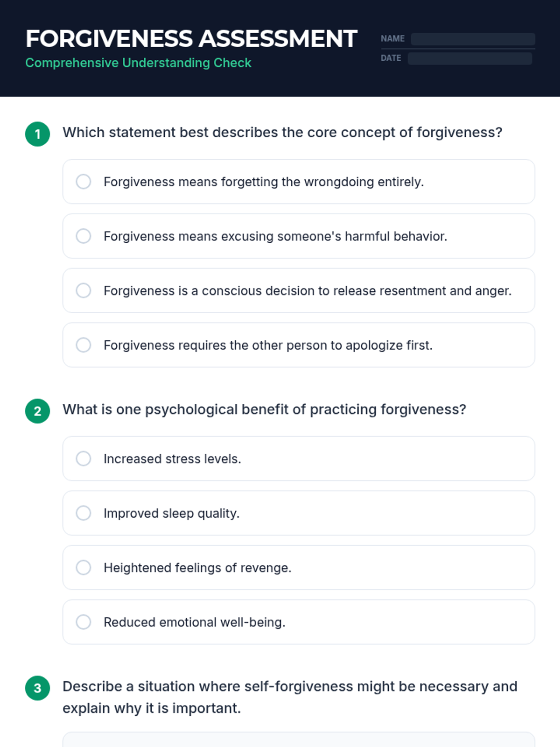The image size is (560, 747).
Task: Click the Name input field
Action: pos(472,39)
